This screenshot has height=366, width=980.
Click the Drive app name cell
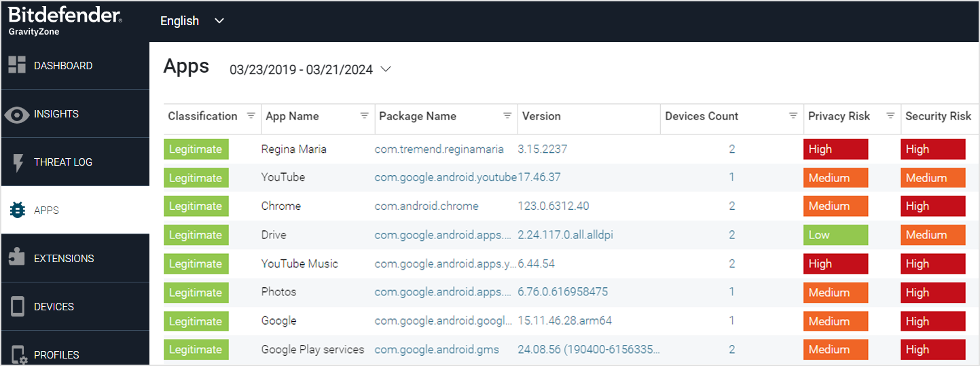tap(274, 235)
